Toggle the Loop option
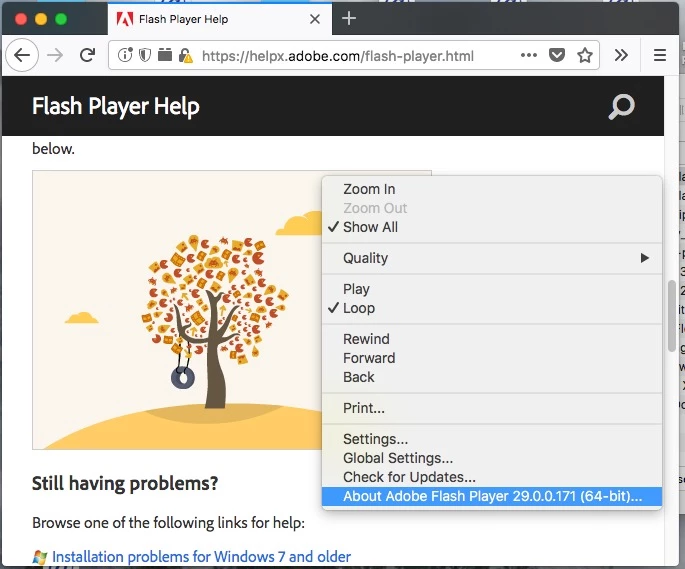This screenshot has height=569, width=685. [x=492, y=308]
